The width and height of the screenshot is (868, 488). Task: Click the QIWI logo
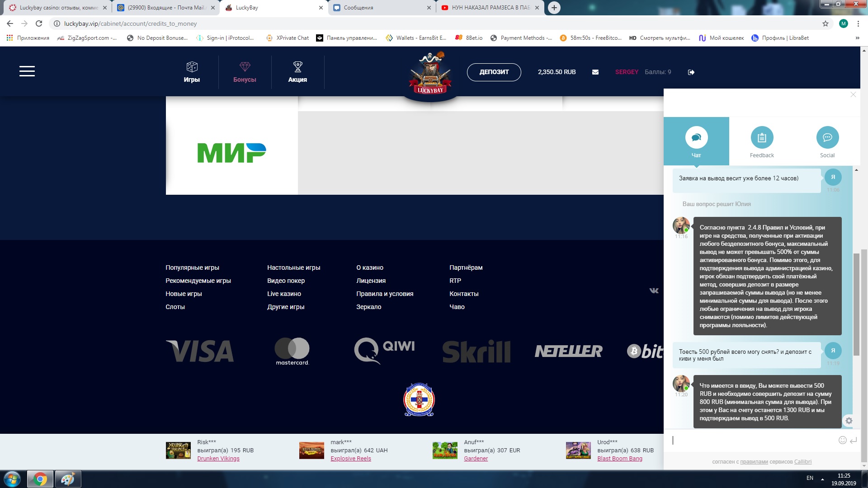(x=384, y=351)
